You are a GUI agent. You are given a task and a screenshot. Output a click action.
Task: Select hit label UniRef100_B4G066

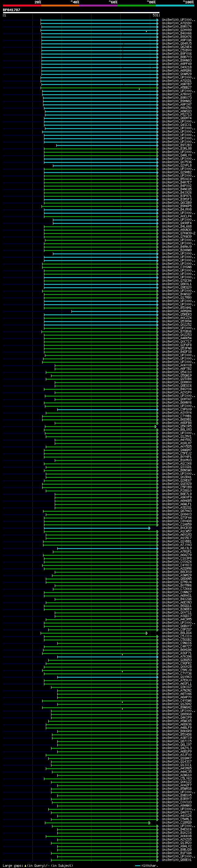pyautogui.click(x=177, y=34)
